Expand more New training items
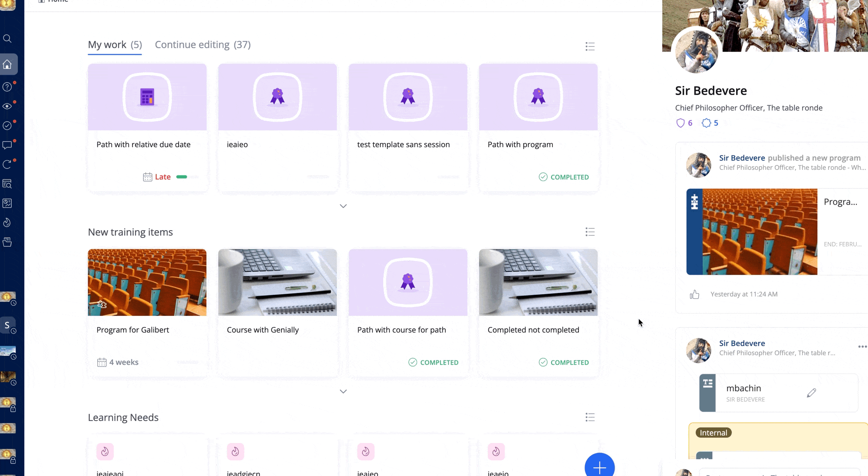This screenshot has width=868, height=476. click(343, 391)
